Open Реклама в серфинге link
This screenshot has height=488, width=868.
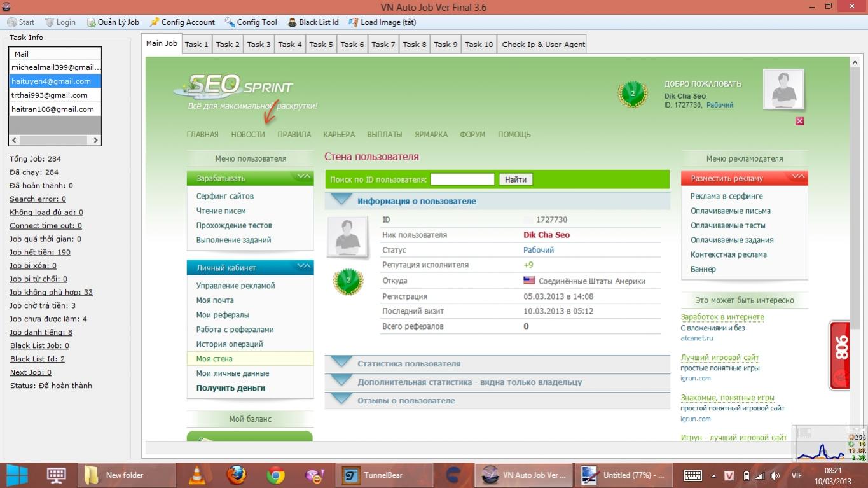(x=727, y=196)
